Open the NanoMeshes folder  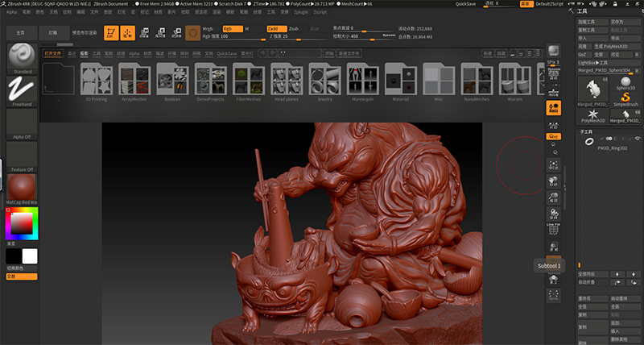coord(477,82)
